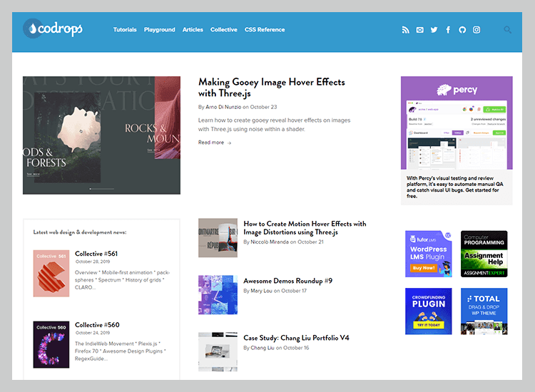Click the Read more arrow icon
The width and height of the screenshot is (535, 392).
230,143
